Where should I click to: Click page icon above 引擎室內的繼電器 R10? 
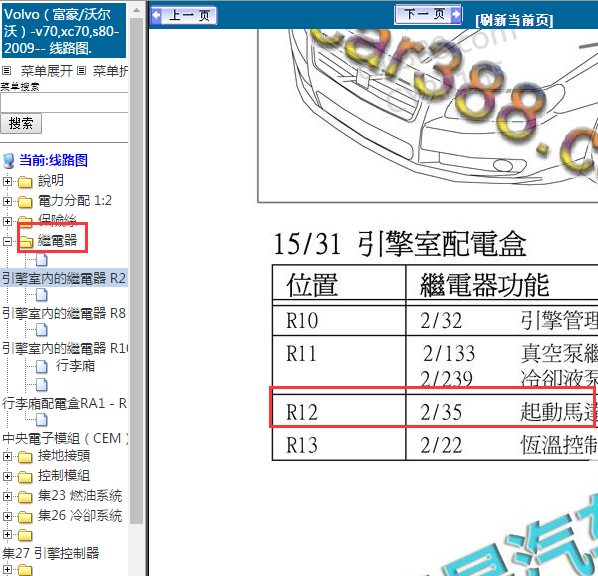click(42, 330)
